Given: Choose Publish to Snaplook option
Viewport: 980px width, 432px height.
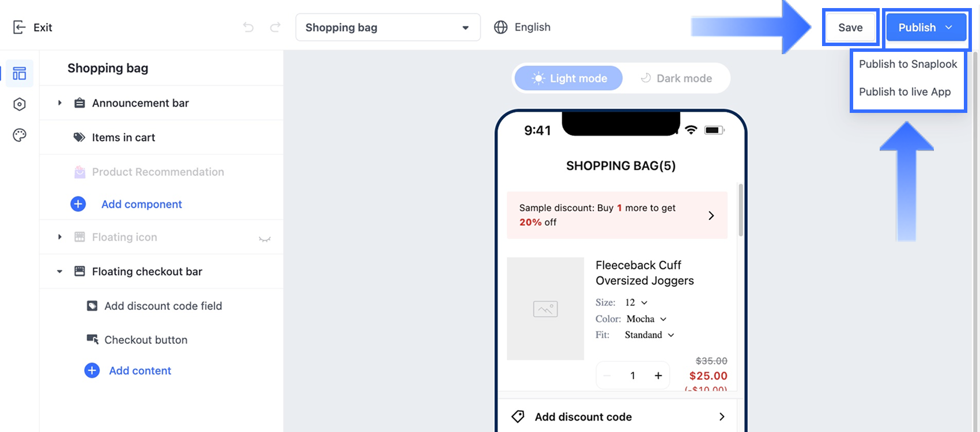Looking at the screenshot, I should pyautogui.click(x=907, y=64).
